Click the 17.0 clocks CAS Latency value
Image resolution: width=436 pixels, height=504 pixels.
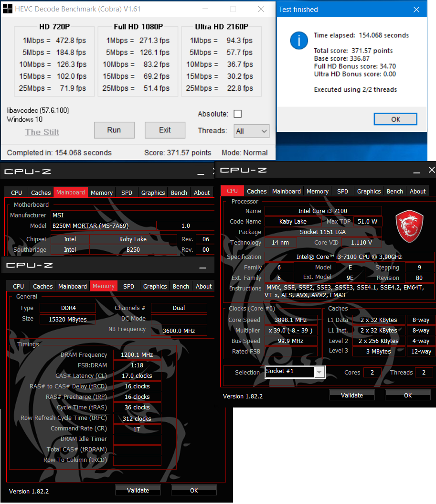tap(137, 376)
